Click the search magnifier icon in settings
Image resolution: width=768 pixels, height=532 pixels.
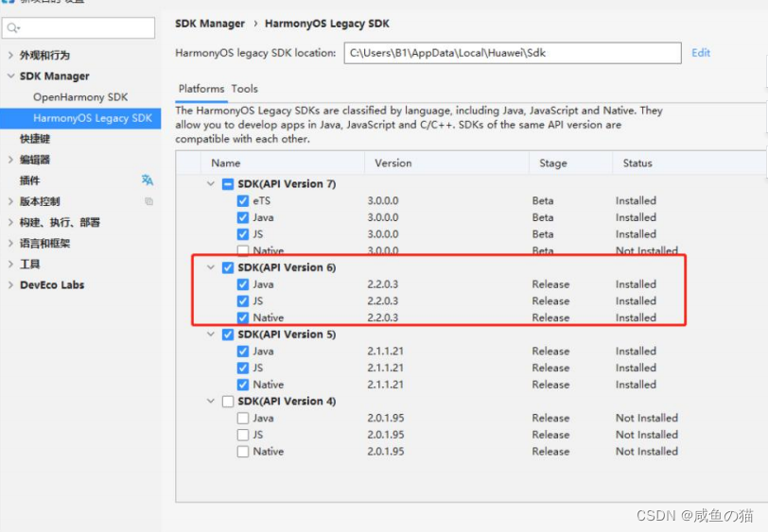pyautogui.click(x=13, y=28)
